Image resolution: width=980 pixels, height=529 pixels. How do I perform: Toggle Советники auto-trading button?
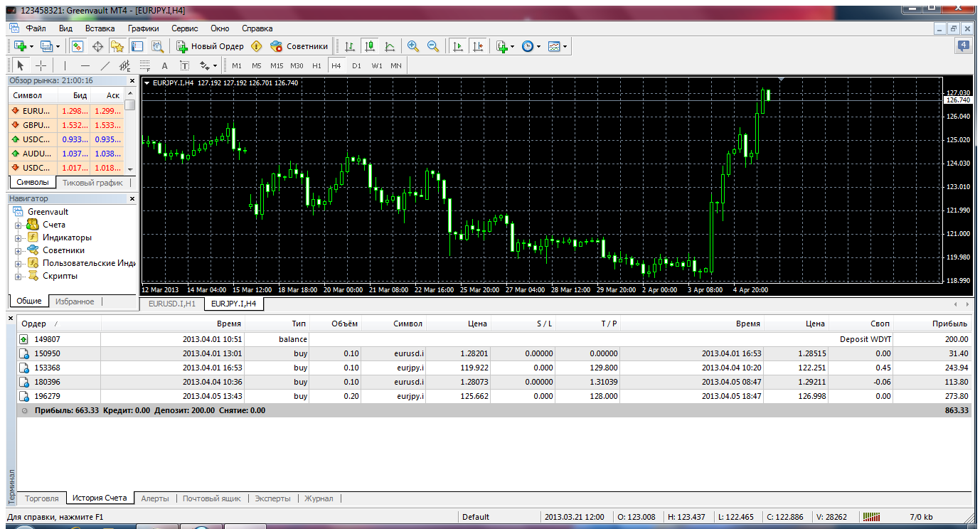click(299, 46)
